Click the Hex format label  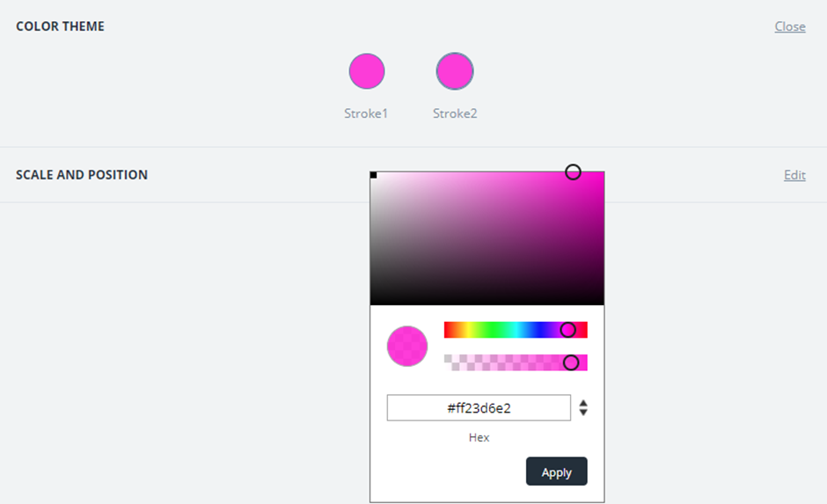tap(479, 437)
